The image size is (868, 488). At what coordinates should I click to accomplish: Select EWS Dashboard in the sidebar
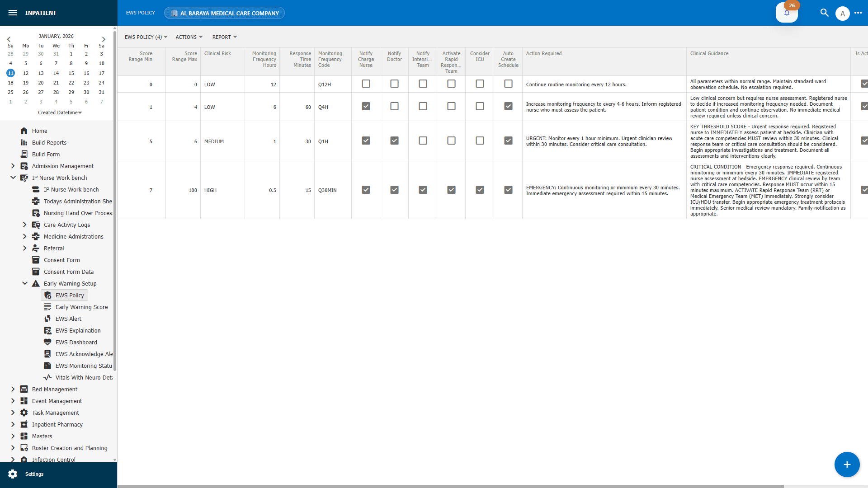76,342
